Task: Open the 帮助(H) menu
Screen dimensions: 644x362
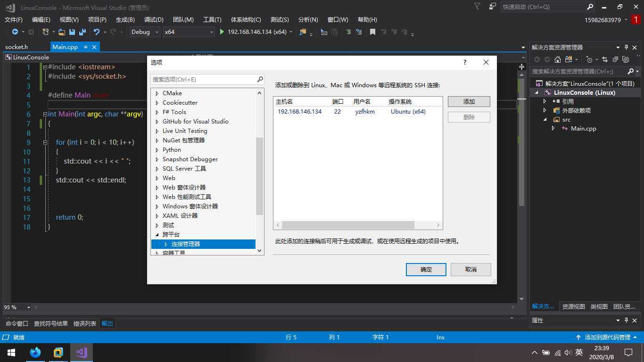Action: (x=367, y=20)
